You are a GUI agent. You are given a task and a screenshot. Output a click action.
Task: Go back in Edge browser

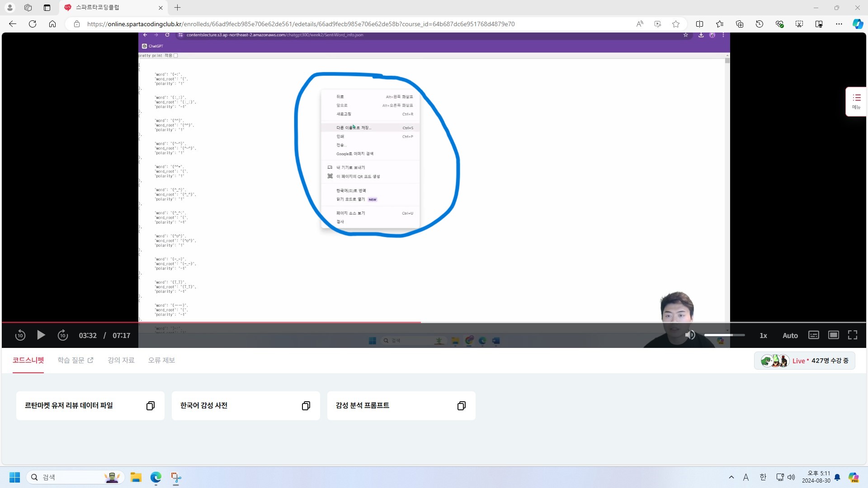[13, 24]
